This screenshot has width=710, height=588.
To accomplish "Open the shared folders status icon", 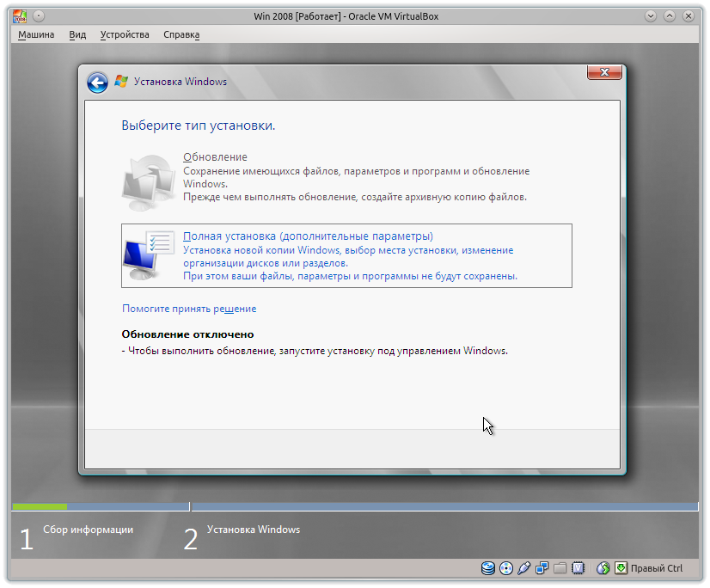I will [x=560, y=568].
